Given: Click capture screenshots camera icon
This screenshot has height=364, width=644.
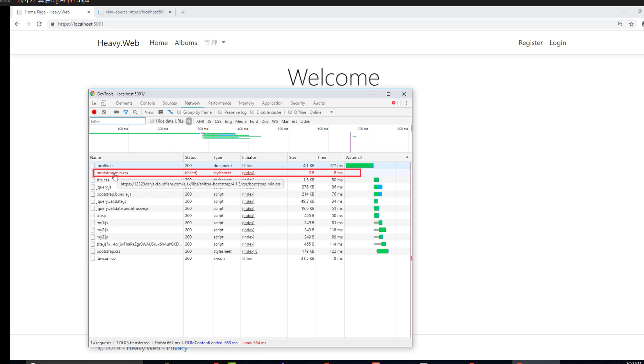Looking at the screenshot, I should point(116,112).
